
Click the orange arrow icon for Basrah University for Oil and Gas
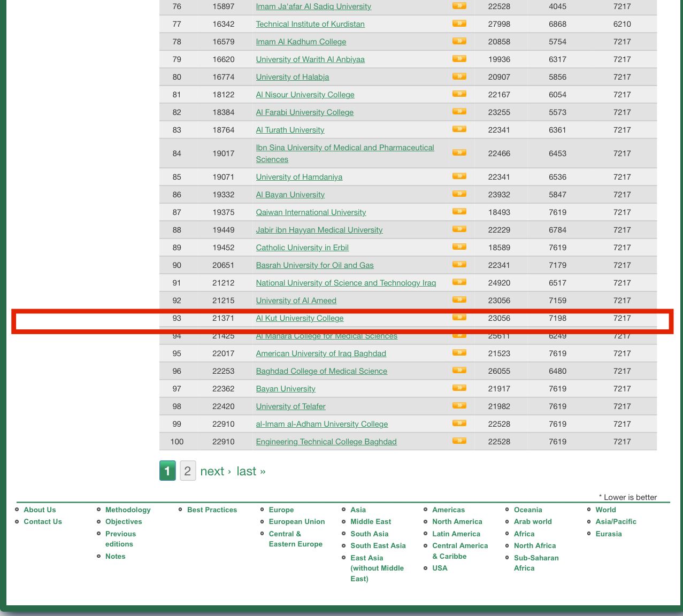tap(459, 265)
